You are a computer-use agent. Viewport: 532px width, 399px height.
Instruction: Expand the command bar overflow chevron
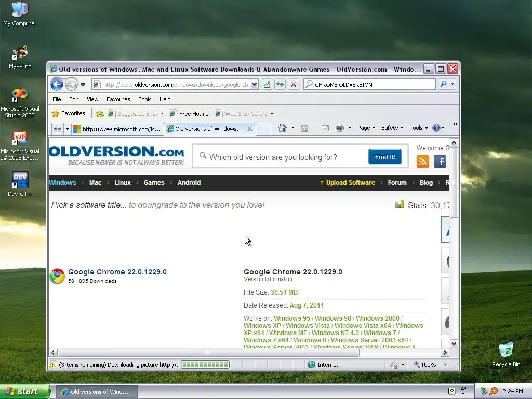(455, 124)
